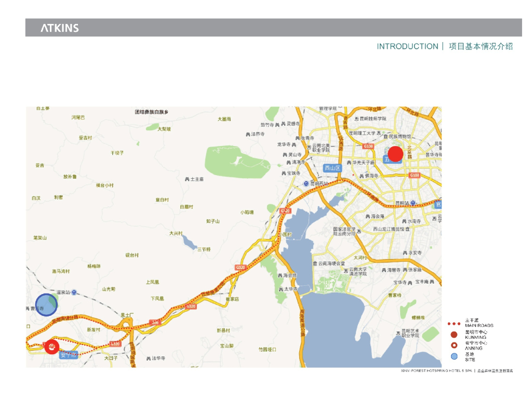The height and width of the screenshot is (399, 532).
Task: Click the temple icon beside 海会庵
Action: click(x=367, y=217)
